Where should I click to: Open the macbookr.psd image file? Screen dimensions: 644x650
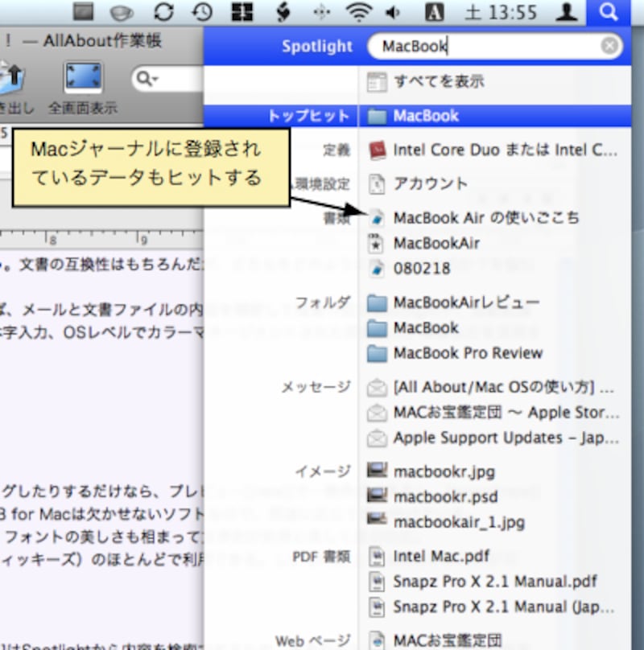(445, 496)
